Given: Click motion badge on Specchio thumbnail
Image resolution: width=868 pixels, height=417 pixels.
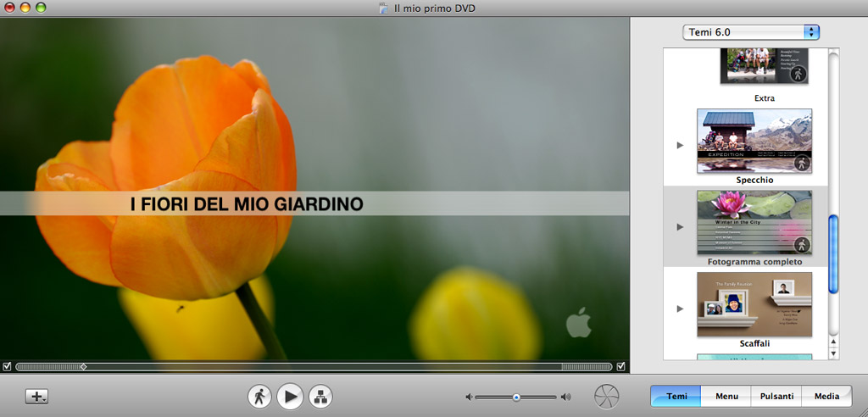Looking at the screenshot, I should (800, 163).
